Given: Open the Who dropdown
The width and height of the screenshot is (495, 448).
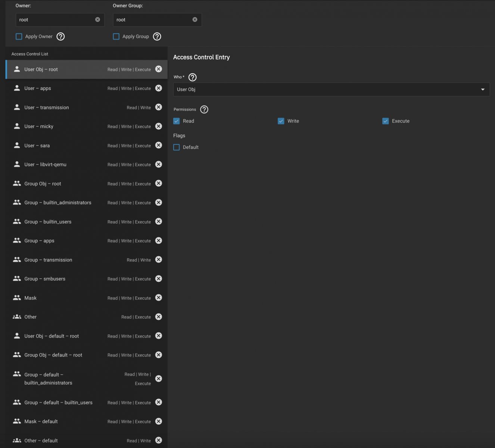Looking at the screenshot, I should click(x=331, y=90).
